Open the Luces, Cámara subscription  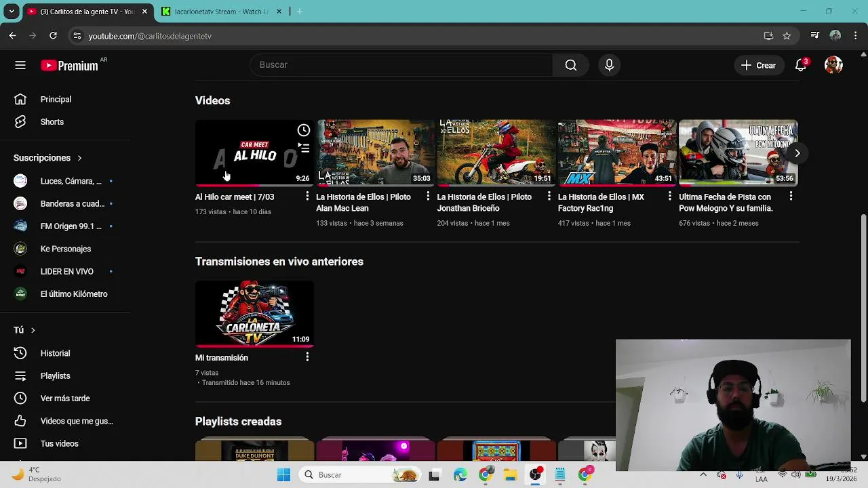click(65, 181)
